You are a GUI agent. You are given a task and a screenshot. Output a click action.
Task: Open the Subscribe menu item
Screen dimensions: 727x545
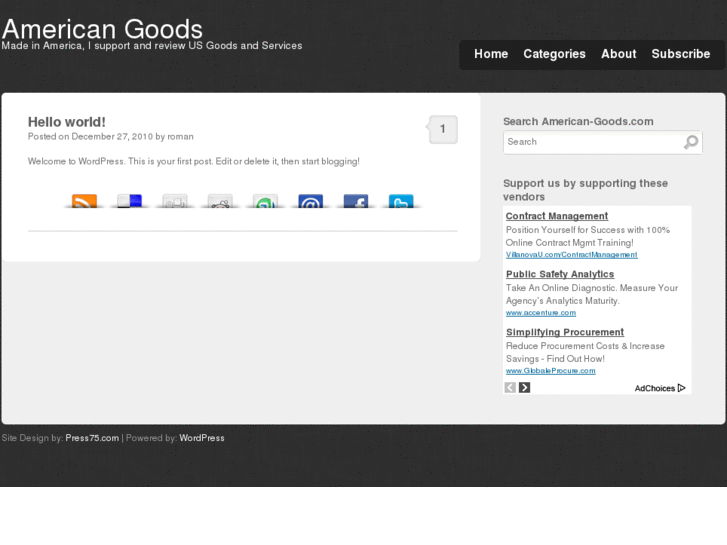680,54
